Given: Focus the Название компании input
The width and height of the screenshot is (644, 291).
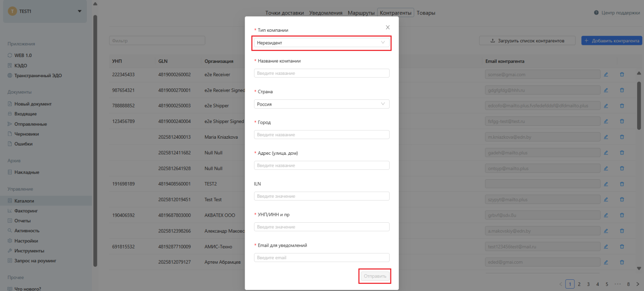Looking at the screenshot, I should pos(322,73).
